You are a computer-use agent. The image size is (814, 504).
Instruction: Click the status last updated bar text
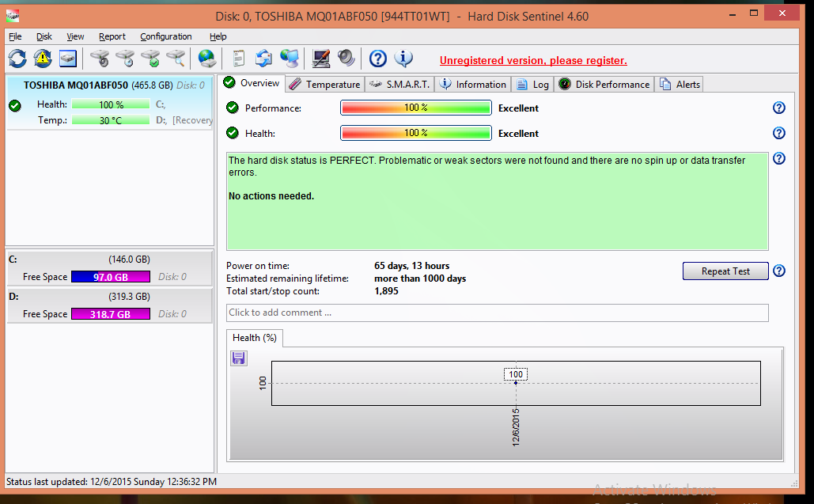(x=112, y=482)
